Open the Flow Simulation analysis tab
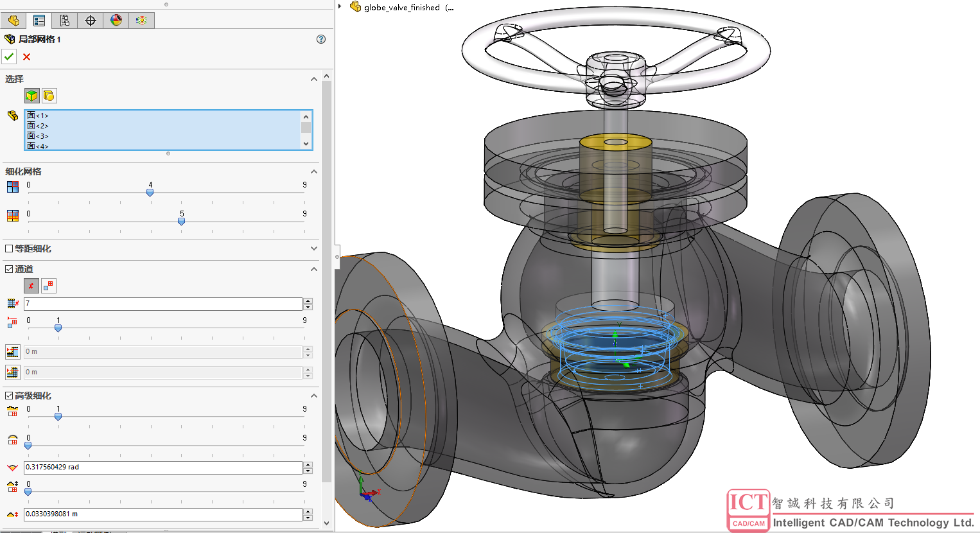The image size is (980, 533). pos(141,21)
